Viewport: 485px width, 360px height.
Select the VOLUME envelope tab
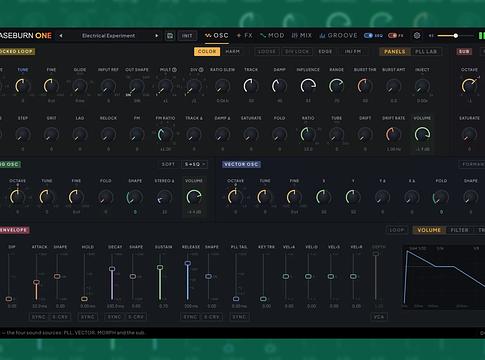[429, 230]
